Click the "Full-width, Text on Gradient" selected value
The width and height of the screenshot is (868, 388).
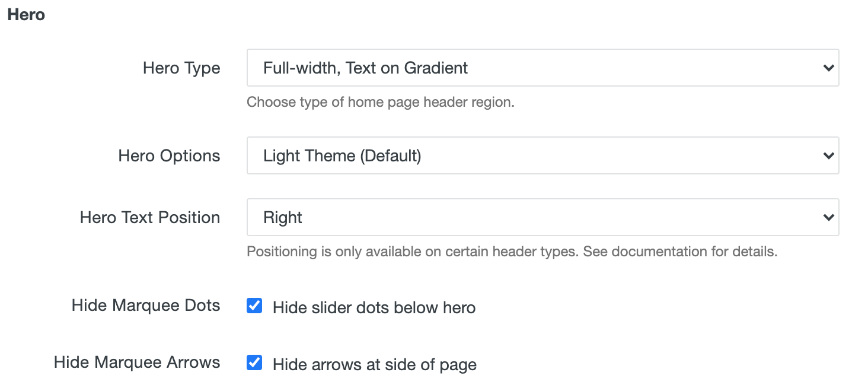(365, 68)
